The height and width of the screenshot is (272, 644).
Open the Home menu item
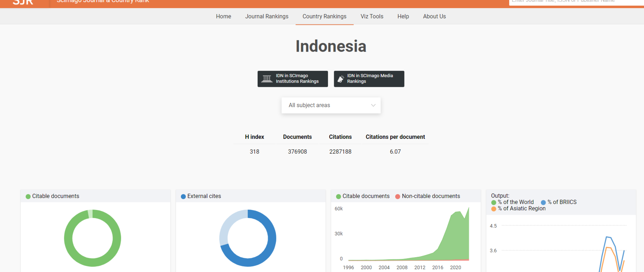pyautogui.click(x=223, y=16)
